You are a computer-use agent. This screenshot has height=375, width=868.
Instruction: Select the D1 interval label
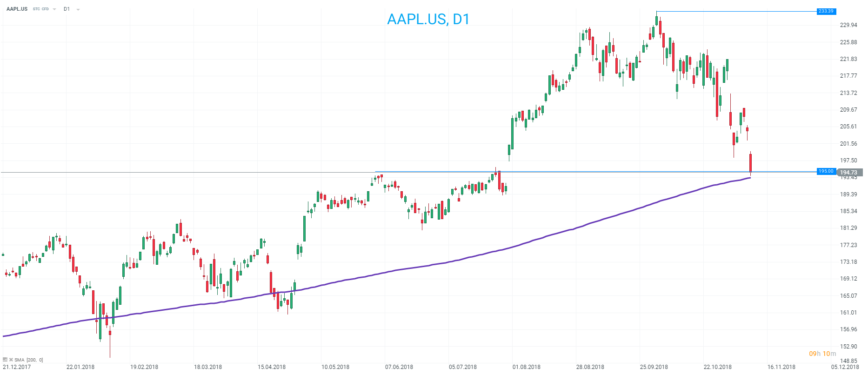pos(67,9)
